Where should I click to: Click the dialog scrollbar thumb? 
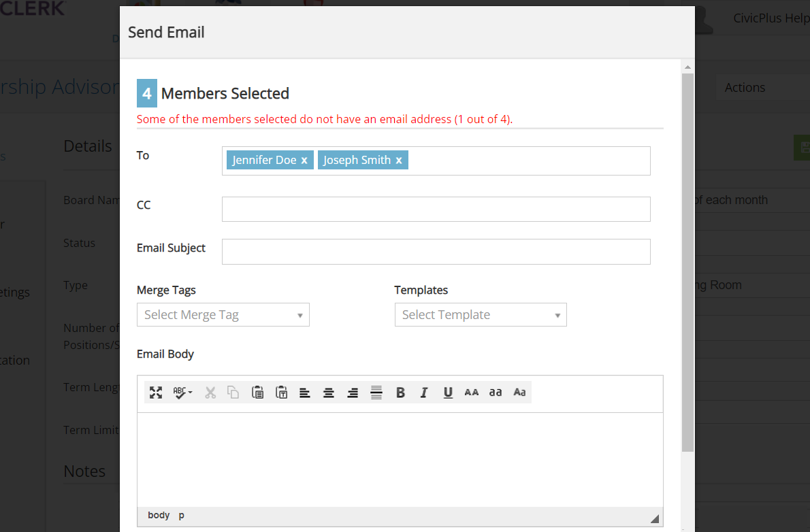[x=687, y=263]
